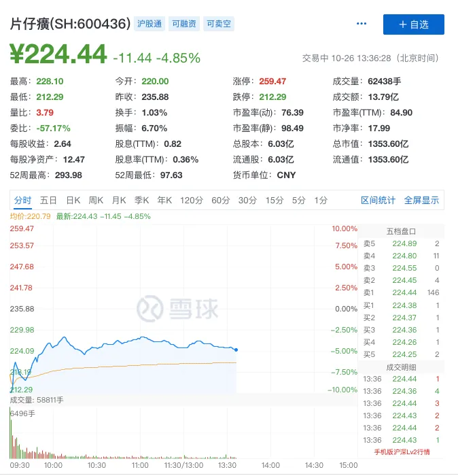Click the 52周最低 value 97.63
The height and width of the screenshot is (476, 458).
coord(171,175)
